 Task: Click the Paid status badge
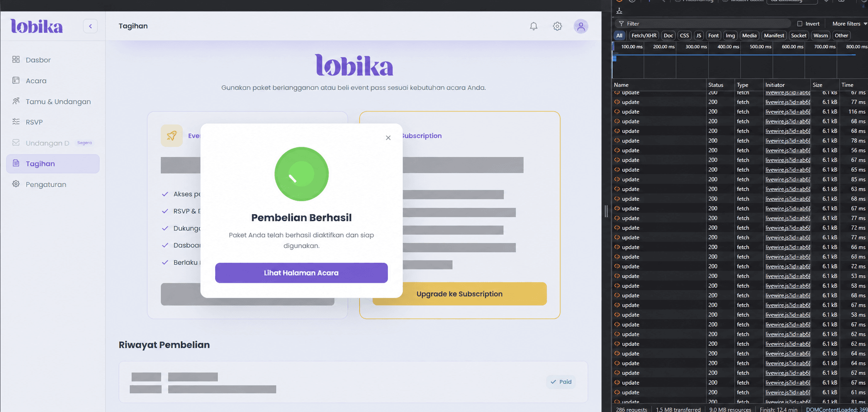561,381
